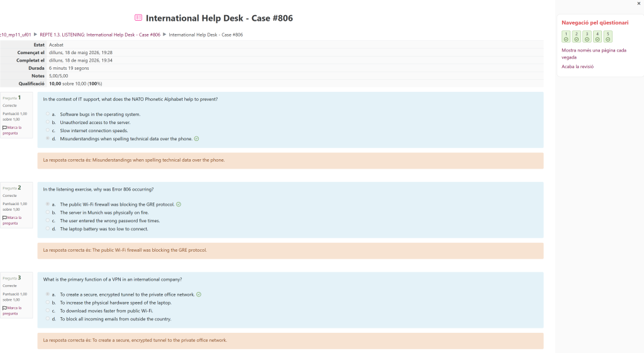
Task: Flag question 1 with Marca la pregunta
Action: click(x=12, y=130)
